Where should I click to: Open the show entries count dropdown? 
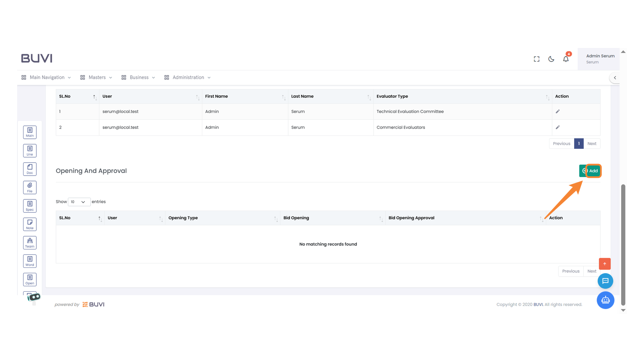79,202
